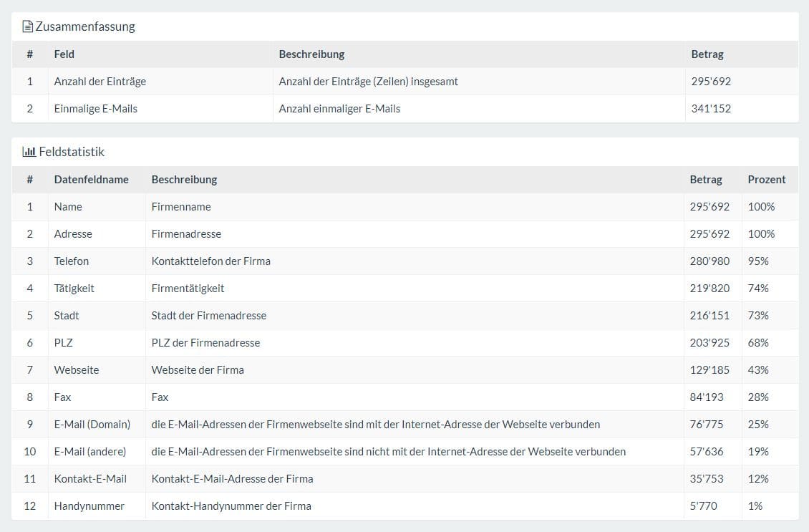This screenshot has width=809, height=532.
Task: Click the E-Mail (Domain) row name
Action: (92, 425)
